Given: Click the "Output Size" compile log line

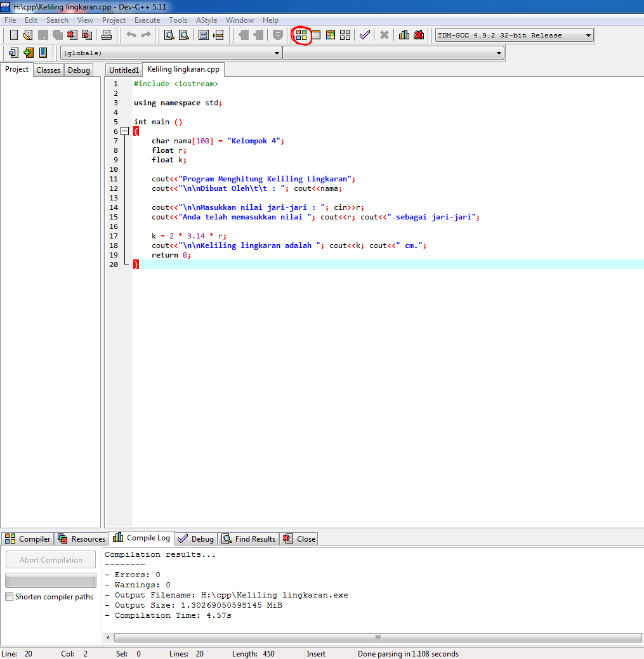Looking at the screenshot, I should click(x=194, y=605).
